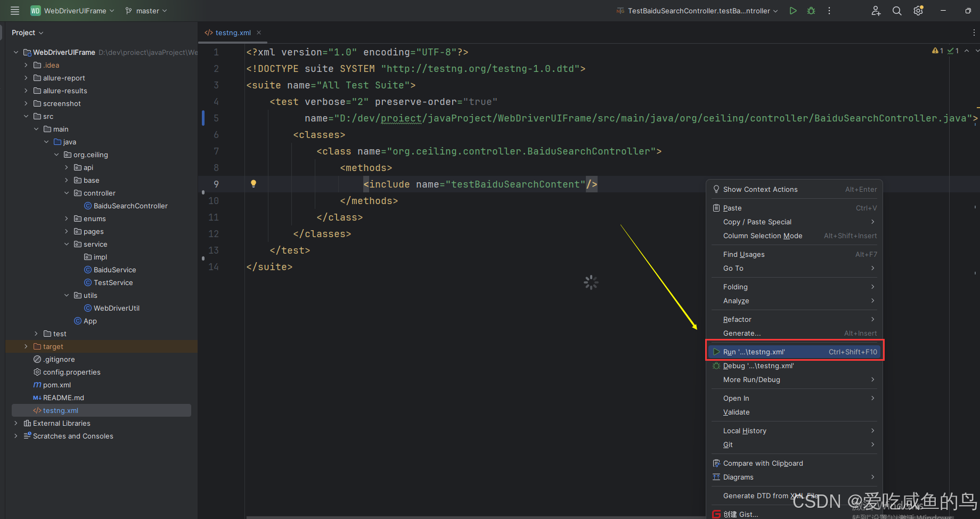Choose Find Usages from context menu
Viewport: 980px width, 519px height.
coord(794,254)
